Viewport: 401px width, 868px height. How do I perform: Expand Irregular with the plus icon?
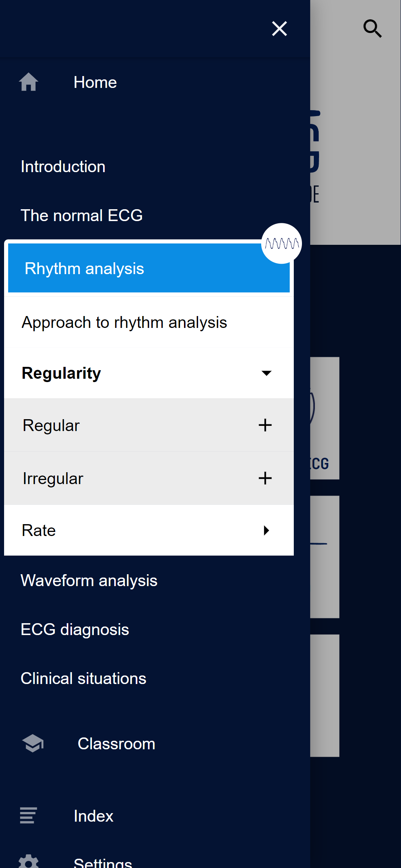265,478
